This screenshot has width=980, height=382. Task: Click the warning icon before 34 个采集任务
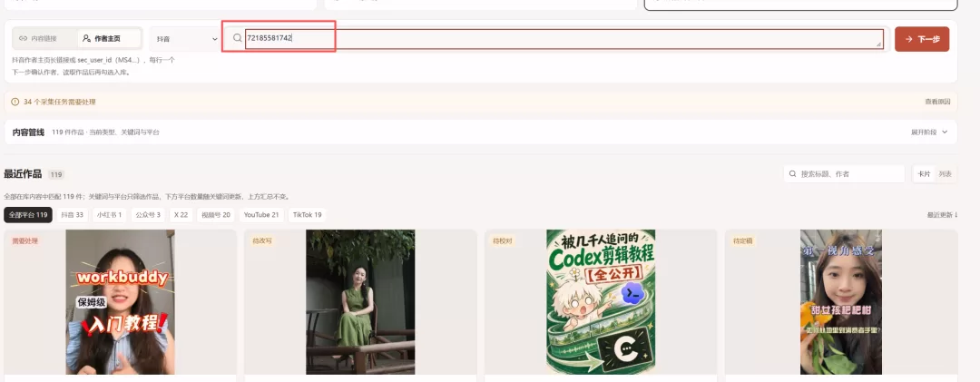15,102
